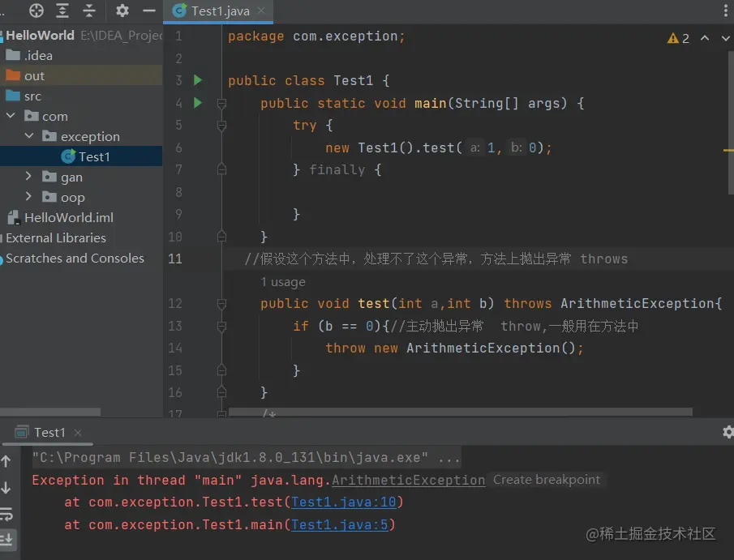Toggle soft-wrap in run console
Screen dimensions: 734x560
pos(6,514)
